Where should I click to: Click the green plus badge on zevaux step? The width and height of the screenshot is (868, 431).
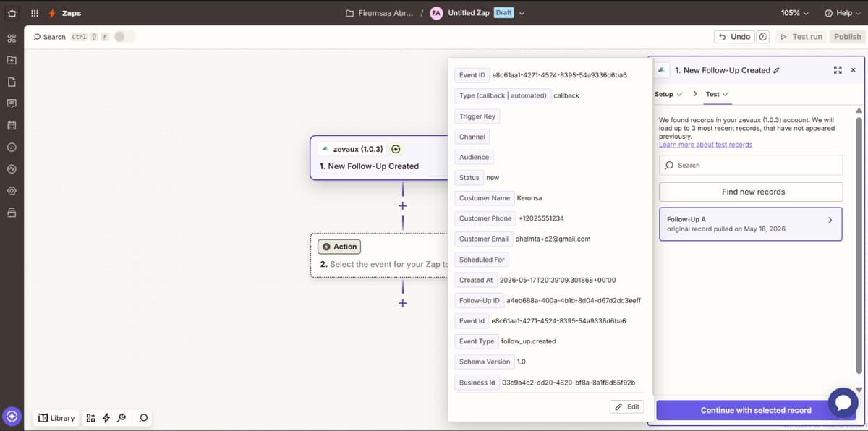[x=396, y=149]
